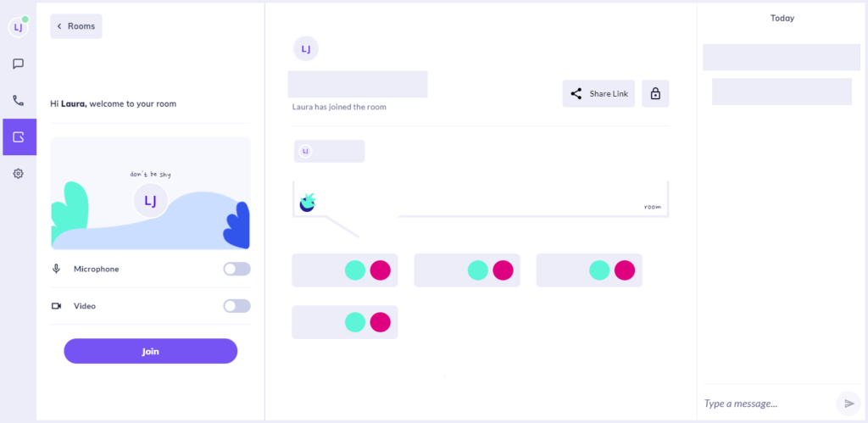Click the lock room icon

(655, 93)
